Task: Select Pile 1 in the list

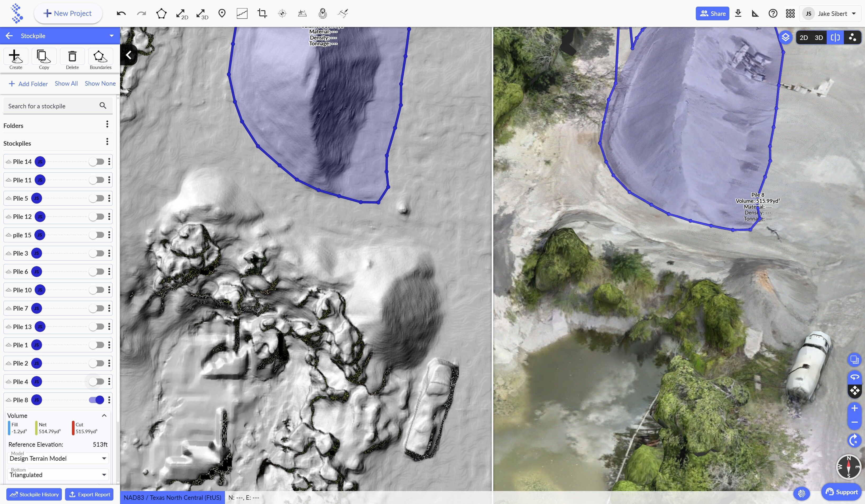Action: [58, 345]
